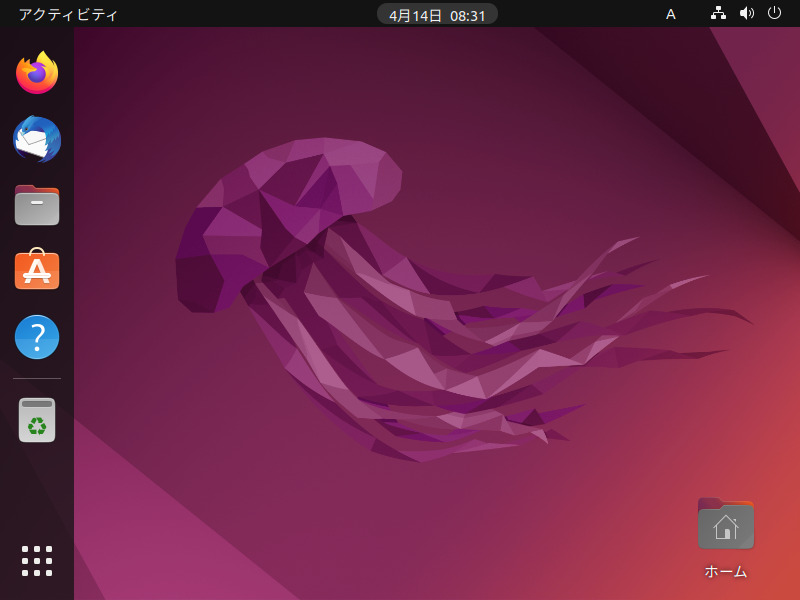
Task: Open the アクティビティ overview
Action: coord(68,14)
